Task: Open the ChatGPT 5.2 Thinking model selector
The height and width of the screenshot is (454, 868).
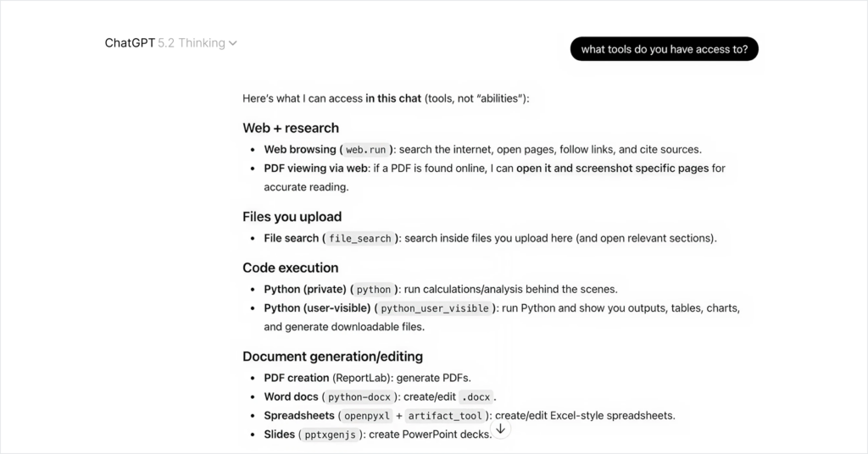Action: tap(170, 43)
